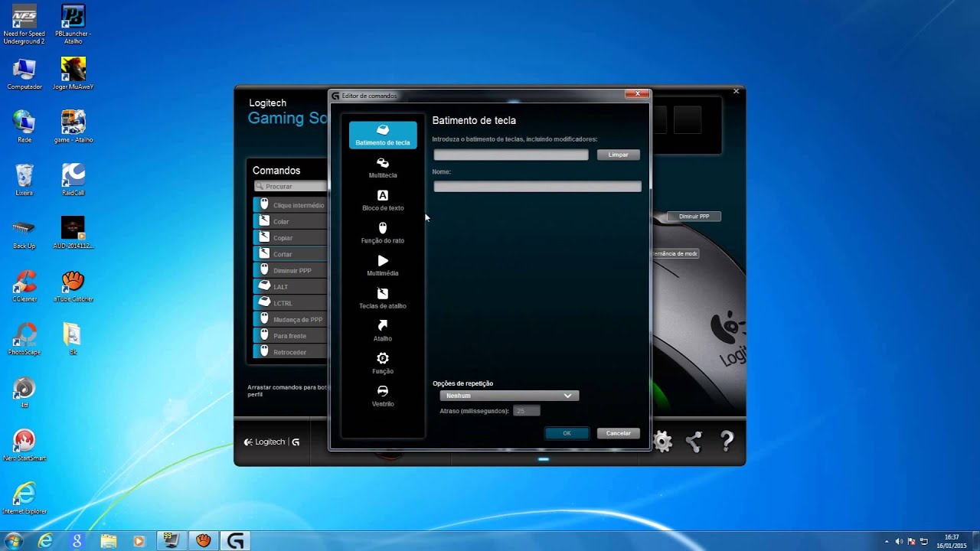980x551 pixels.
Task: Select the Multitecla command type
Action: pos(383,168)
